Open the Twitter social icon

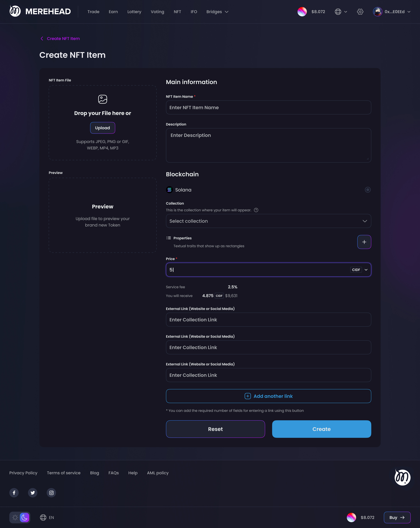click(33, 493)
